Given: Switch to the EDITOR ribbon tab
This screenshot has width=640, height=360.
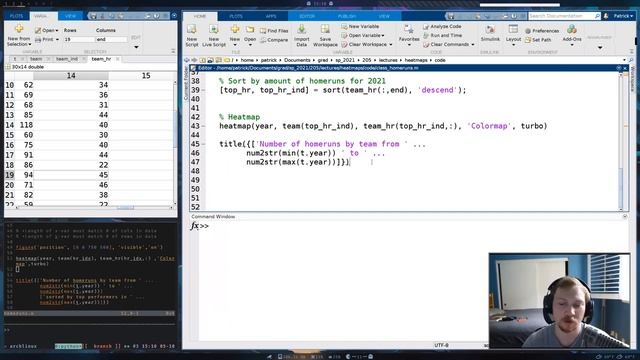Looking at the screenshot, I should click(x=307, y=16).
